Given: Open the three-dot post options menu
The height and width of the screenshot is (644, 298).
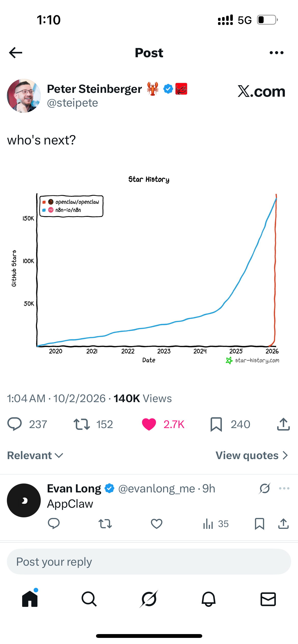Looking at the screenshot, I should coord(276,53).
